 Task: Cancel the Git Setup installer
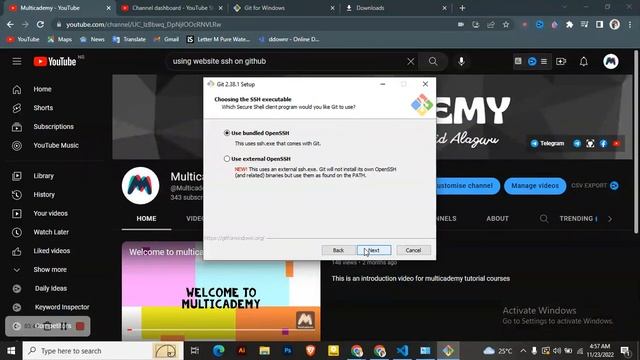(x=413, y=250)
